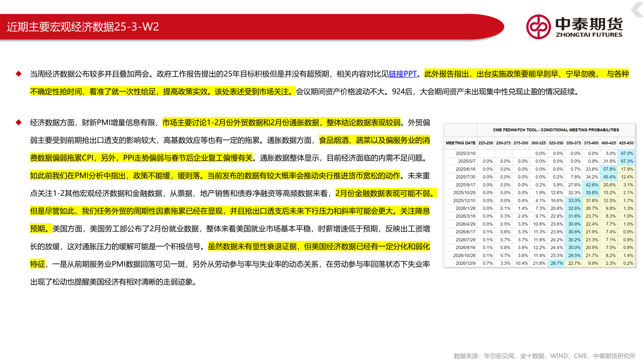Select the 350-375 column header
The image size is (644, 362).
coord(573,143)
